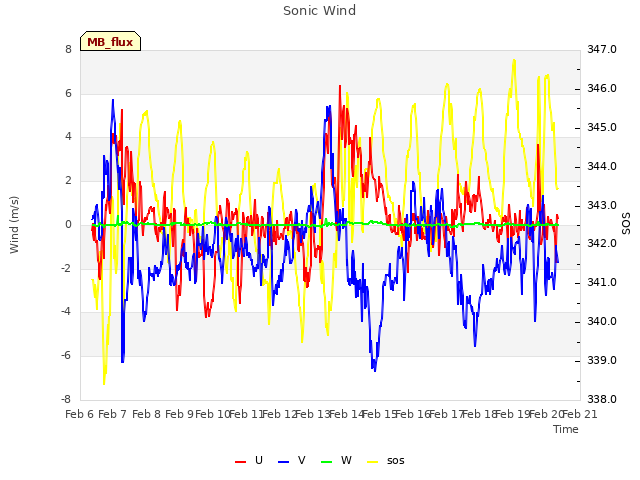Image resolution: width=640 pixels, height=480 pixels.
Task: Click the U legend label
Action: coord(259,460)
